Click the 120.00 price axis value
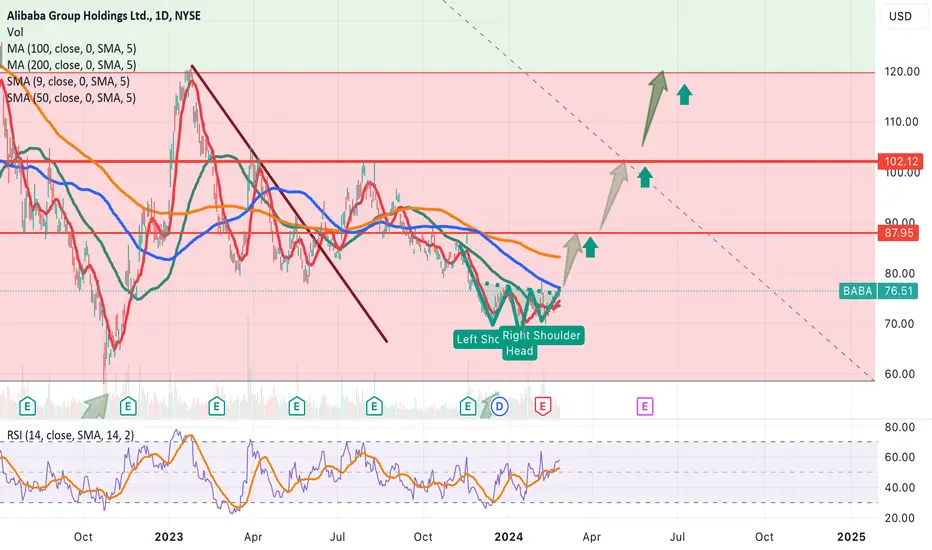 (x=902, y=71)
